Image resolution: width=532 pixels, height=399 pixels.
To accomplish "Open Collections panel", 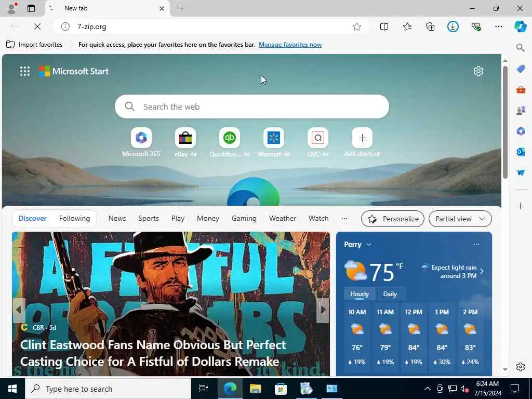I will tap(430, 26).
